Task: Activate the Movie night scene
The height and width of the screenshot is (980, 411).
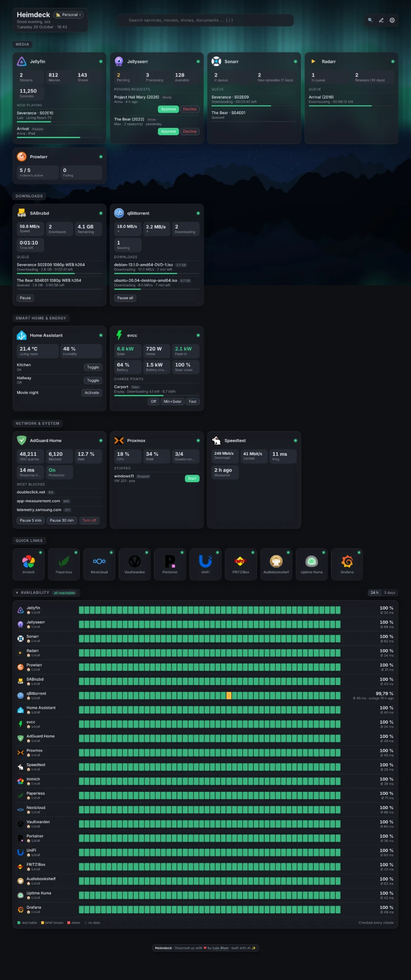Action: pyautogui.click(x=92, y=392)
